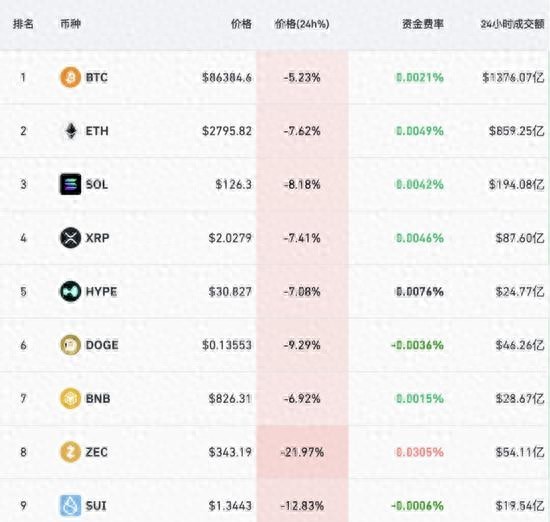Click SUI volume $19.54亿
The image size is (550, 522).
tap(520, 506)
